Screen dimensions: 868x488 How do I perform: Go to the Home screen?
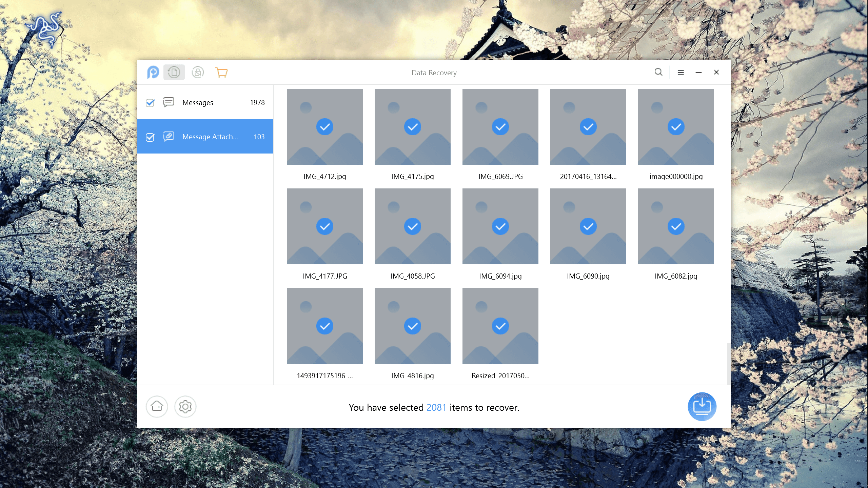pyautogui.click(x=157, y=407)
